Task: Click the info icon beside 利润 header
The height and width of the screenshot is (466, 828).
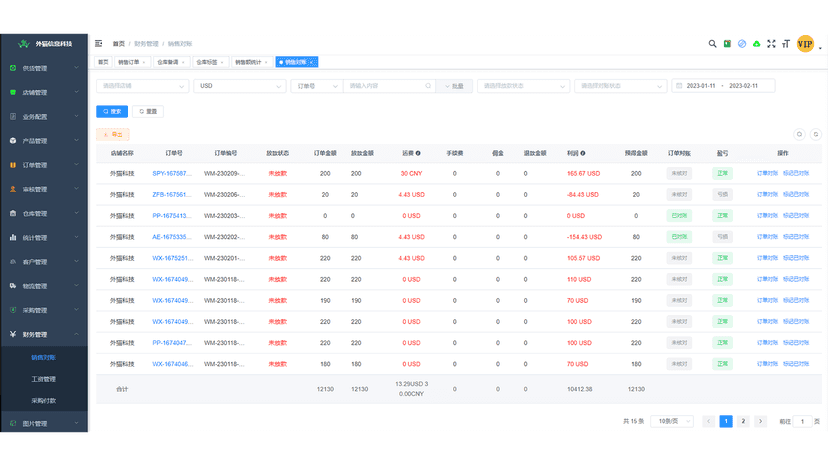Action: [583, 153]
